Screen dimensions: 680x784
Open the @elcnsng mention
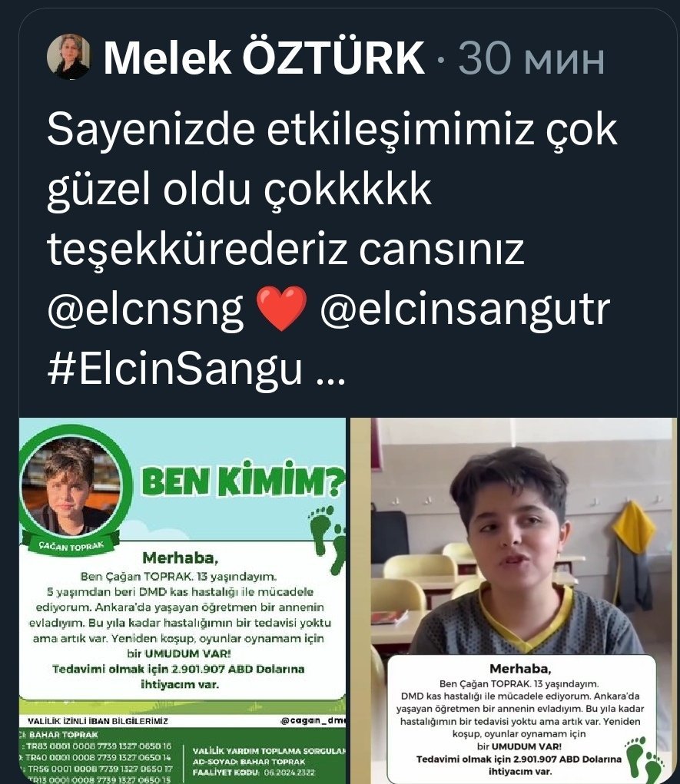[x=146, y=309]
